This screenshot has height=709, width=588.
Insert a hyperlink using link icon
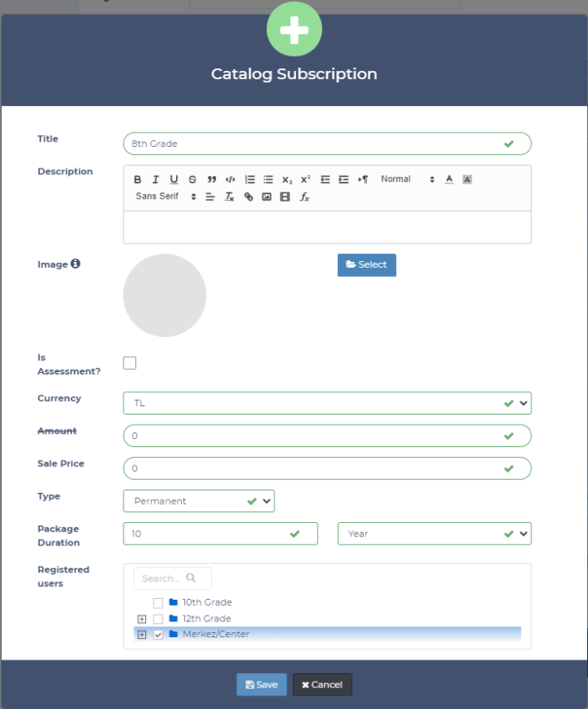pyautogui.click(x=249, y=197)
